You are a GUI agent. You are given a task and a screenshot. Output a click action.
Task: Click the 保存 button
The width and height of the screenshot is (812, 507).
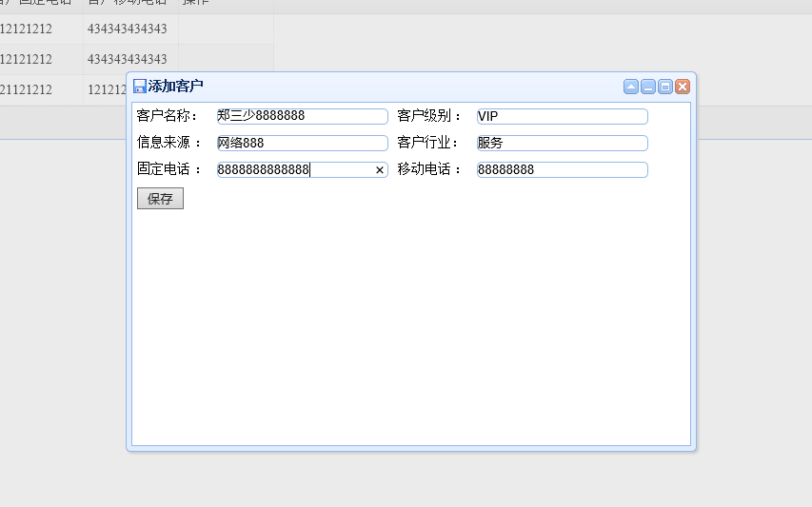160,199
